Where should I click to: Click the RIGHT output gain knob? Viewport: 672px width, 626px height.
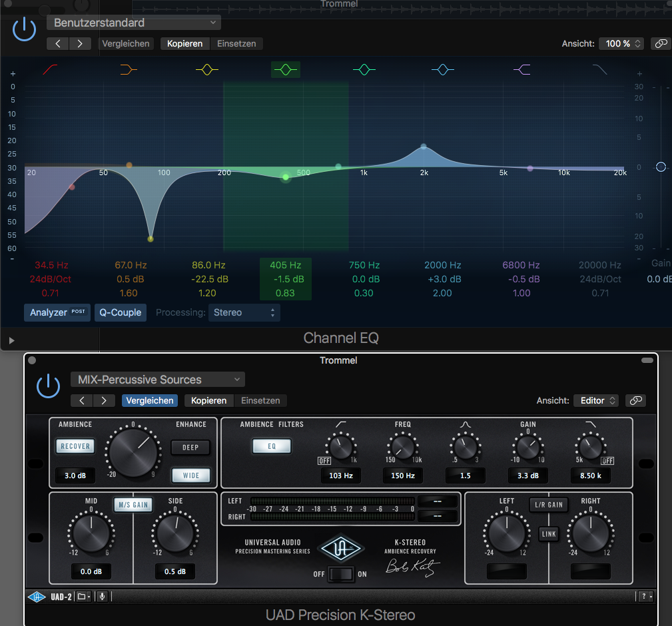point(591,533)
